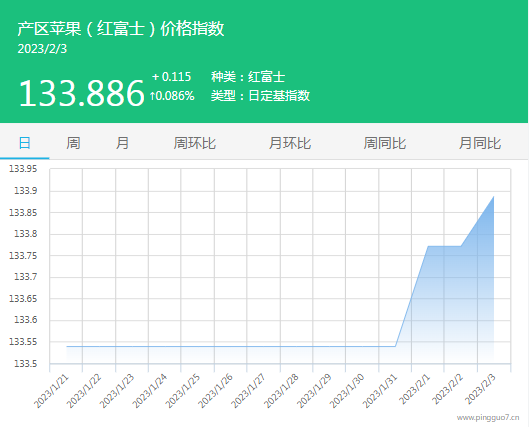Viewport: 529px width, 427px height.
Task: Click the 2023/2/3 date under the title
Action: [x=42, y=49]
